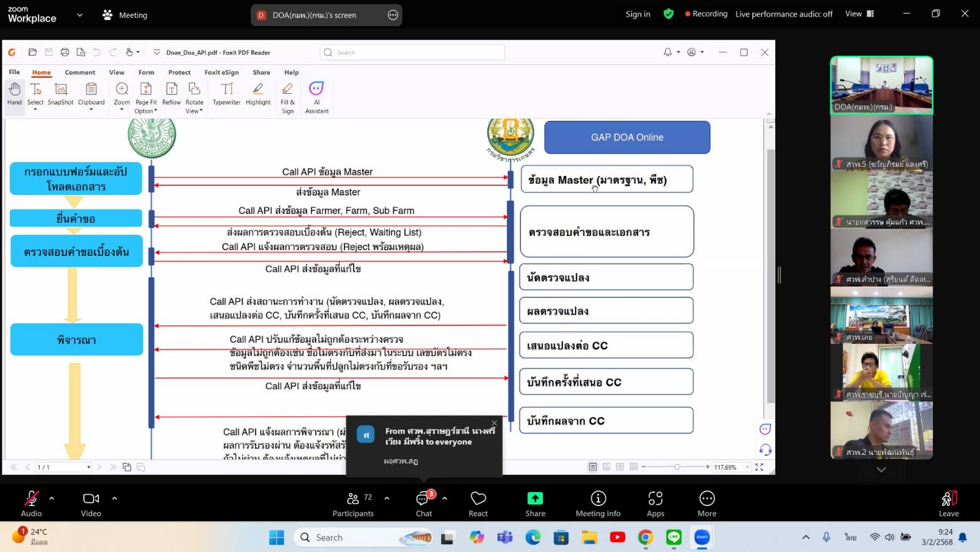
Task: Close the chat notification popup
Action: click(494, 423)
